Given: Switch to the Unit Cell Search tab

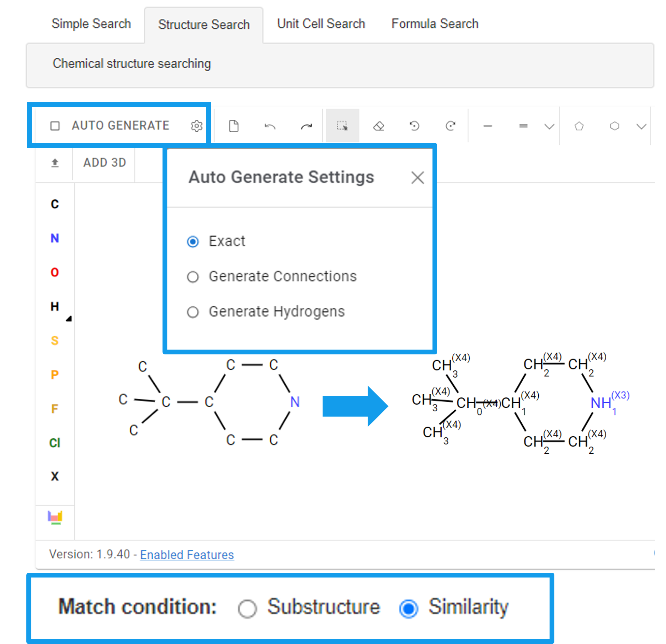Looking at the screenshot, I should point(321,24).
